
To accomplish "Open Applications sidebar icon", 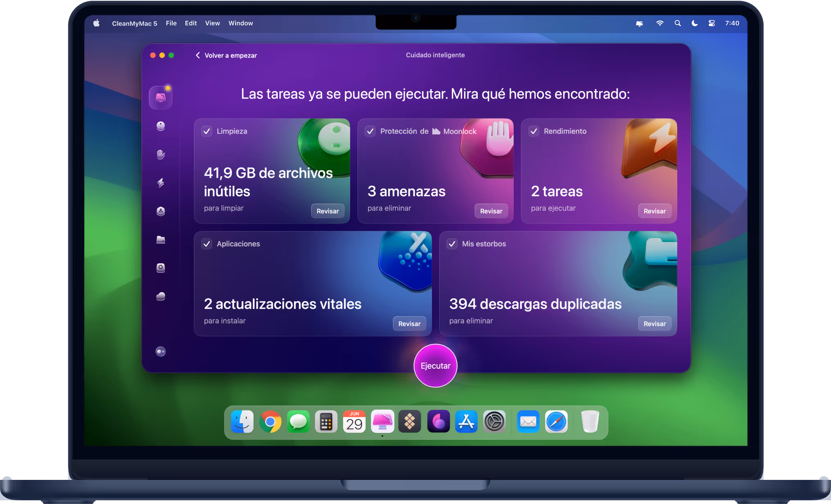I will click(160, 211).
